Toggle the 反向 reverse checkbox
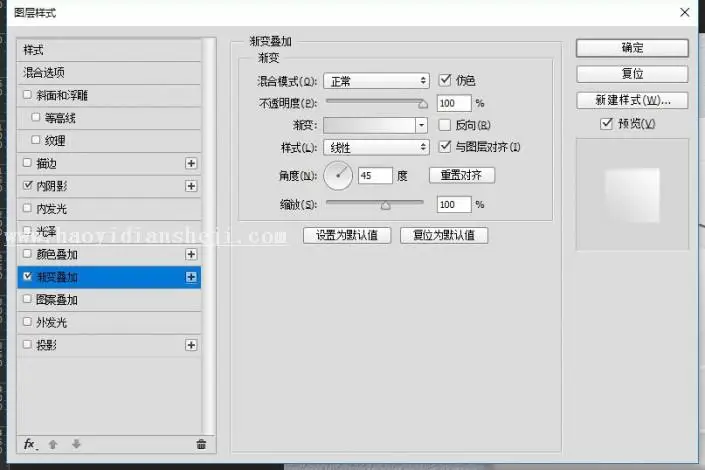 tap(445, 125)
